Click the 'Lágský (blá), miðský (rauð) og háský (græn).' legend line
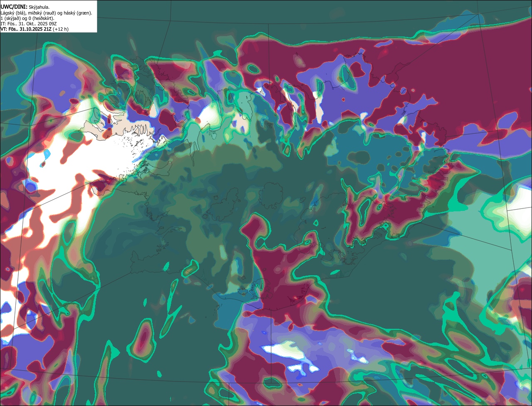 (x=47, y=13)
